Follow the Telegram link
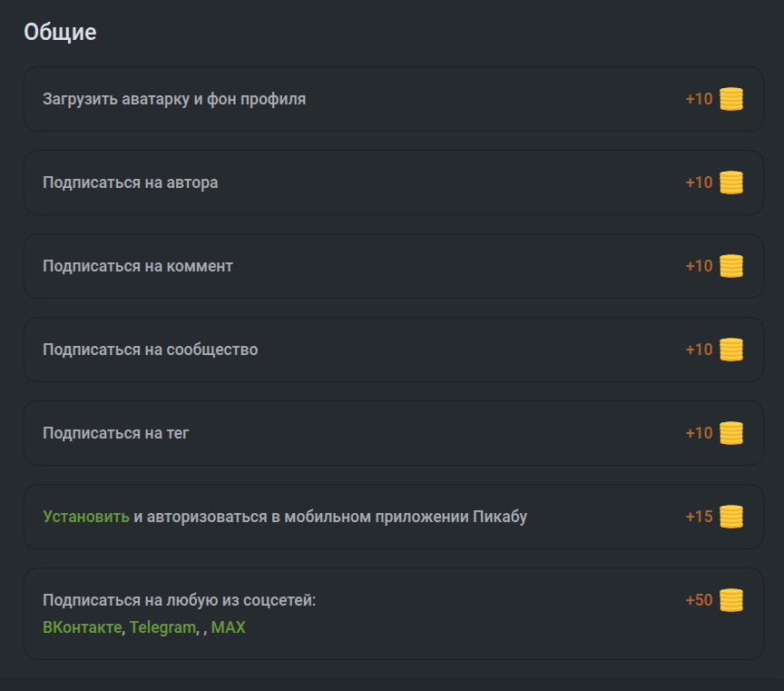Image resolution: width=784 pixels, height=691 pixels. [x=162, y=627]
